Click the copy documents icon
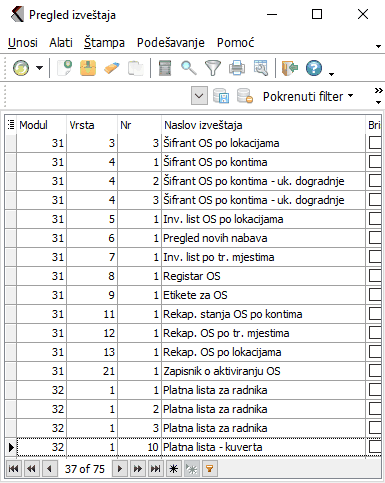 click(x=135, y=68)
